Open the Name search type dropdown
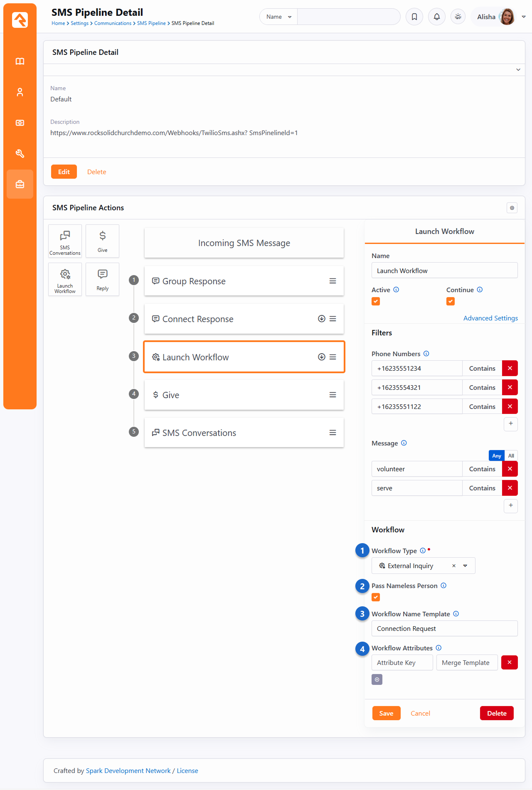Viewport: 532px width, 790px height. [x=278, y=17]
